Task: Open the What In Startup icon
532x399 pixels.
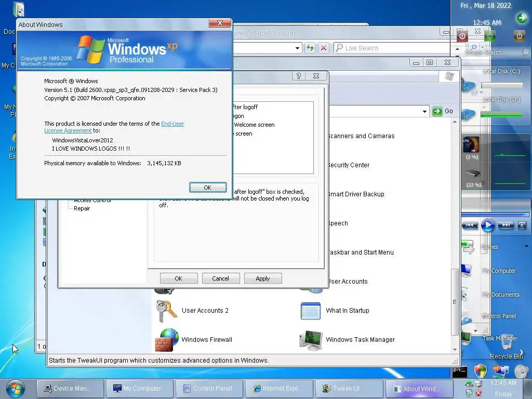Action: [x=311, y=311]
